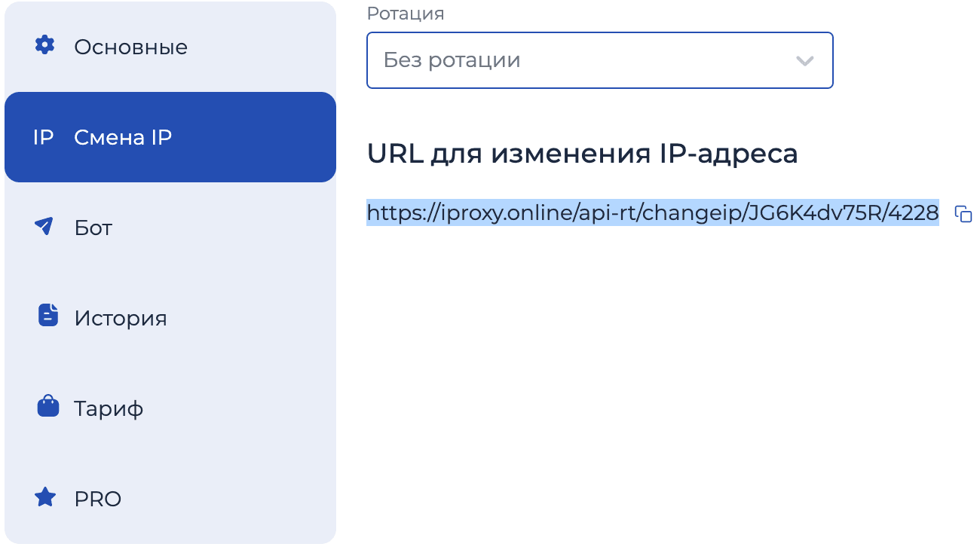980x550 pixels.
Task: Click the gear icon next to Основные
Action: 44,45
